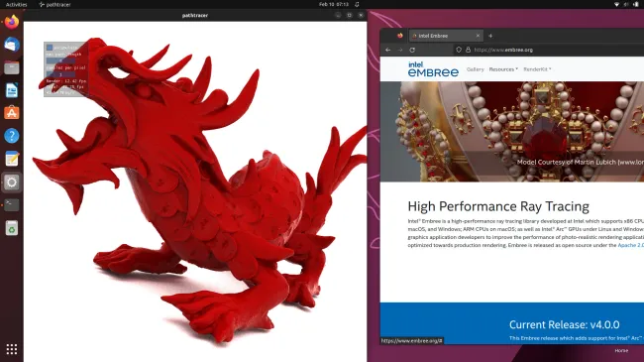The image size is (644, 362).
Task: Reload the Embree page
Action: (x=412, y=50)
